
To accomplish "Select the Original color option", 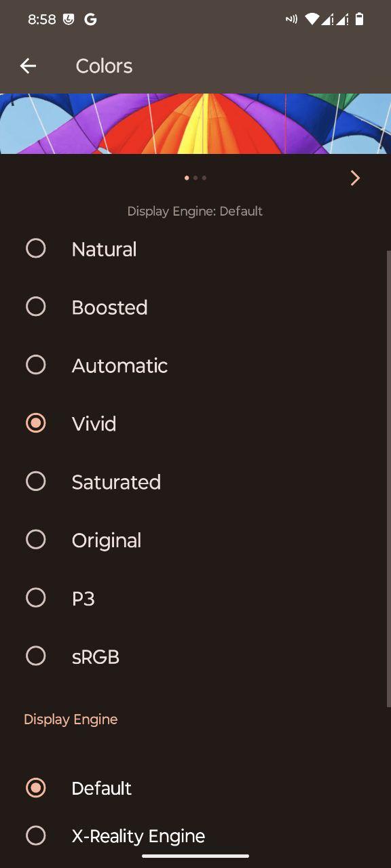I will tap(195, 540).
